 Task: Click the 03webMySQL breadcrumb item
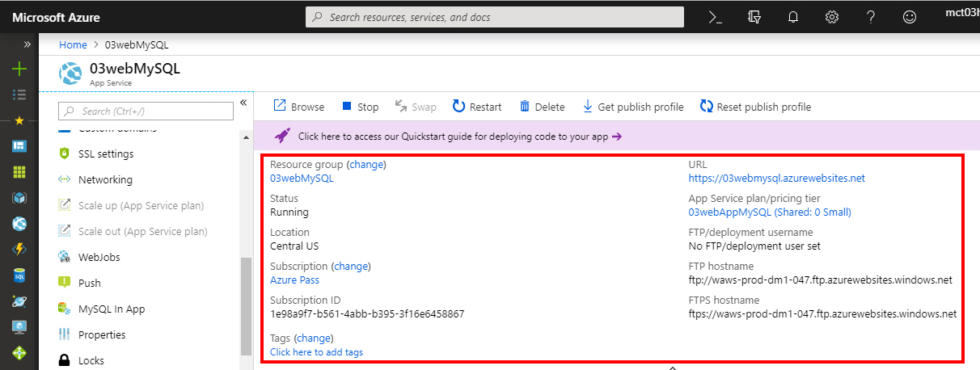click(x=137, y=44)
